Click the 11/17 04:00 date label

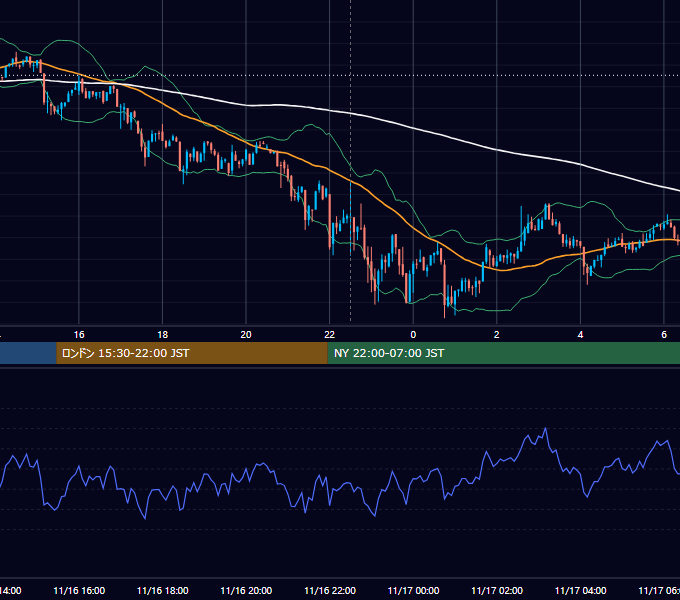(x=581, y=590)
